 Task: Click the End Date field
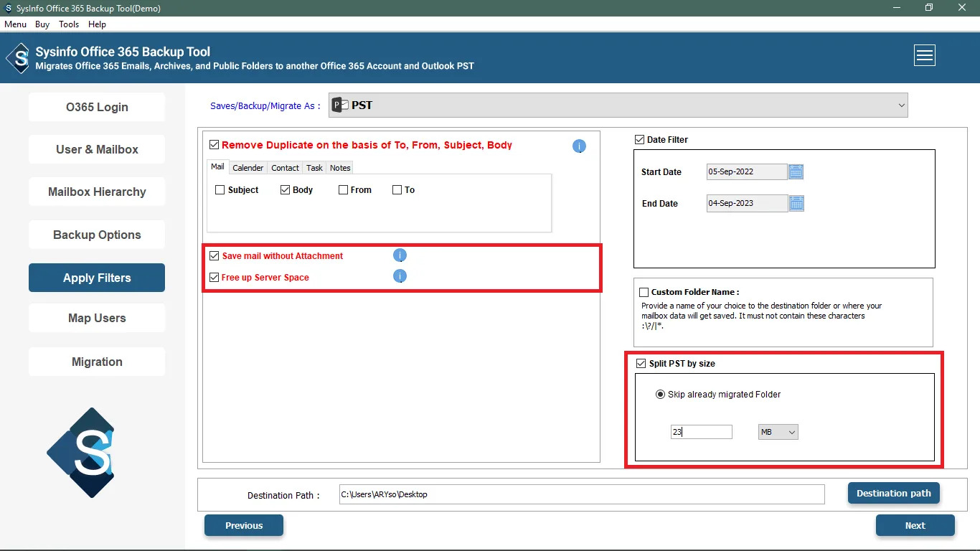click(747, 203)
